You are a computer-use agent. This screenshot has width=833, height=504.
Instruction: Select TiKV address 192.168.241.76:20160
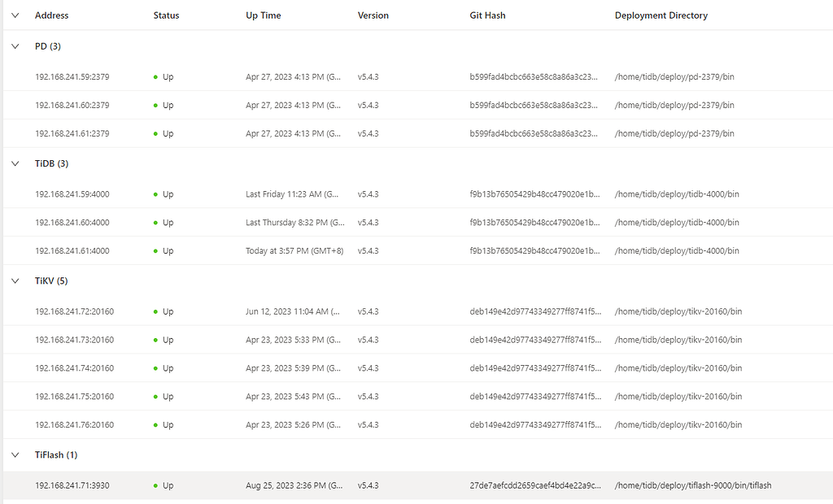74,425
